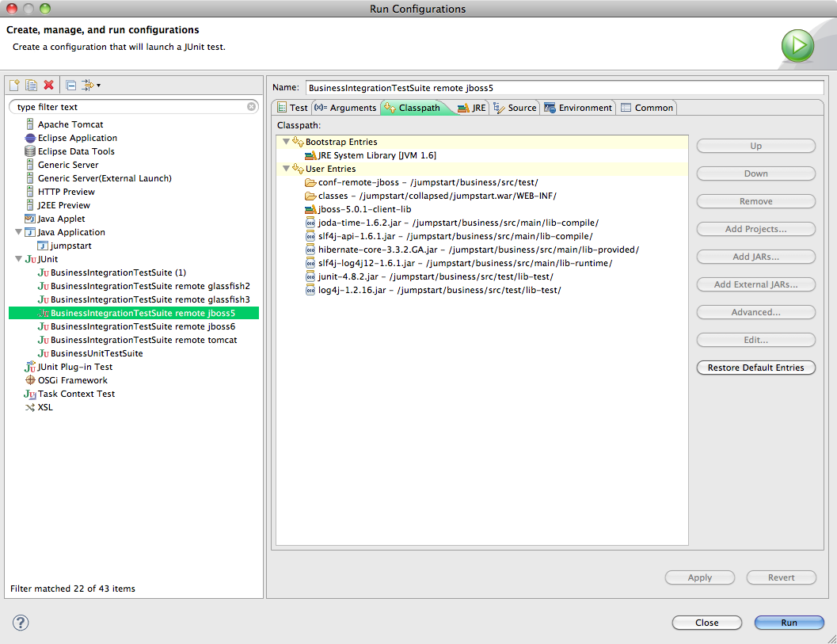Screen dimensions: 837x644
Task: Click the classes folder icon
Action: 310,196
